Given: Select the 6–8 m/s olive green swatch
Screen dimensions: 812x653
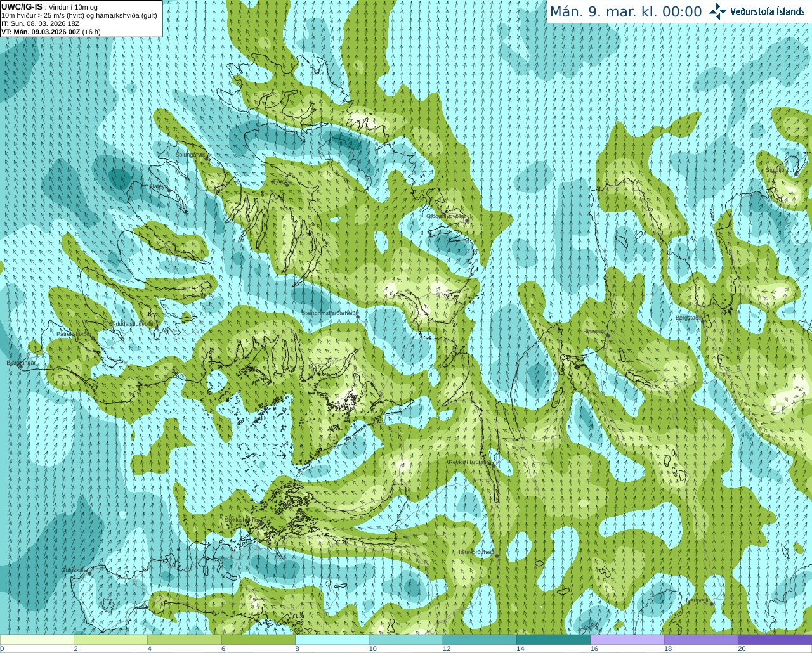Looking at the screenshot, I should [258, 640].
